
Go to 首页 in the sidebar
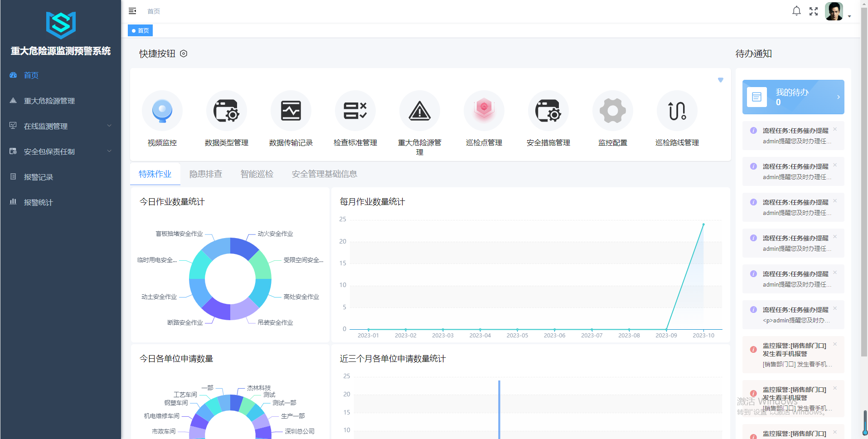(61, 75)
